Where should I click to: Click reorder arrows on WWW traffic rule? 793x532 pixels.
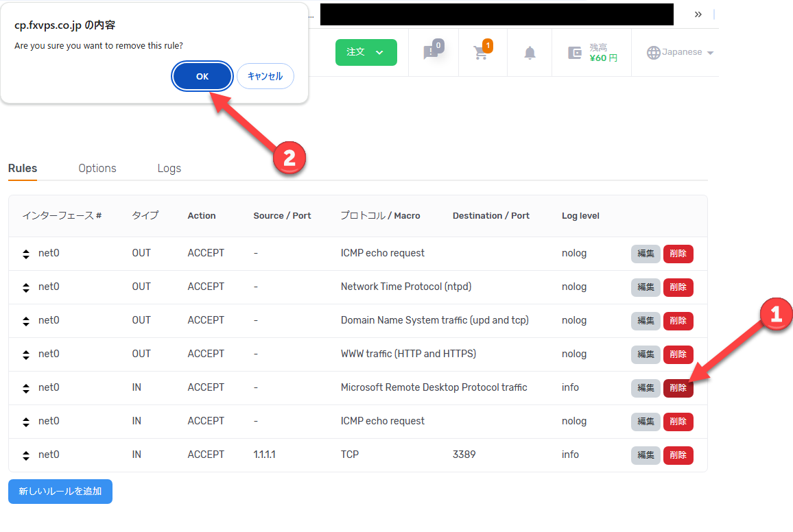click(x=26, y=354)
